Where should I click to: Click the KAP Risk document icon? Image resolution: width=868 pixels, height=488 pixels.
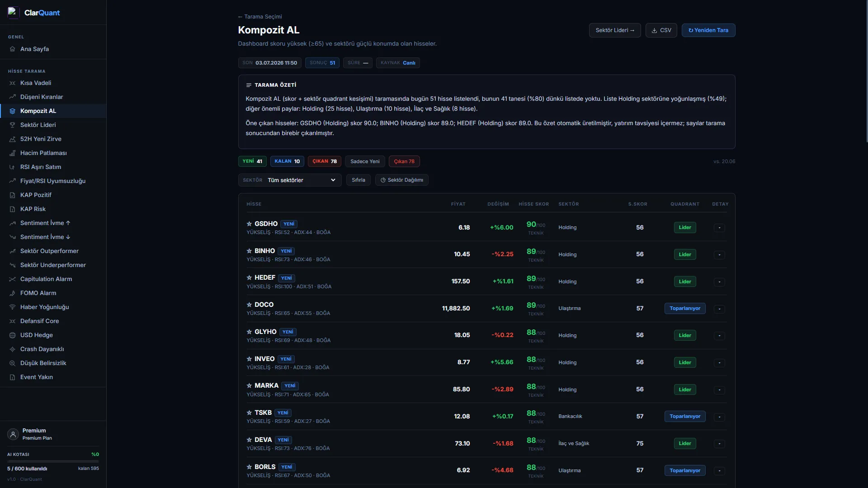pyautogui.click(x=13, y=209)
